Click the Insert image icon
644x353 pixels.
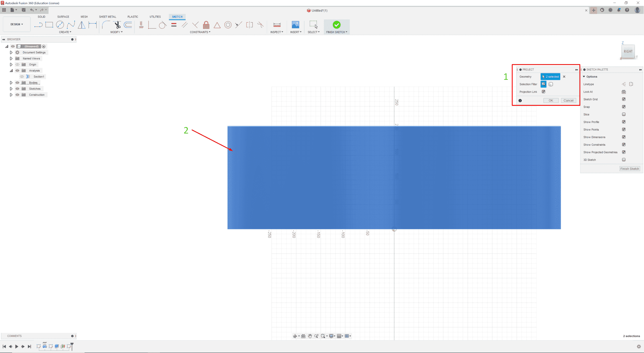(295, 25)
